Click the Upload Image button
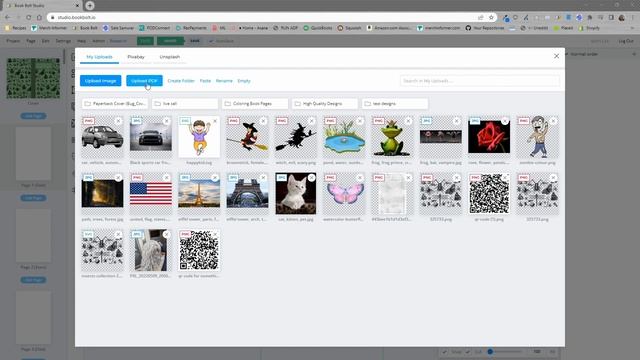640x360 pixels. coord(100,81)
